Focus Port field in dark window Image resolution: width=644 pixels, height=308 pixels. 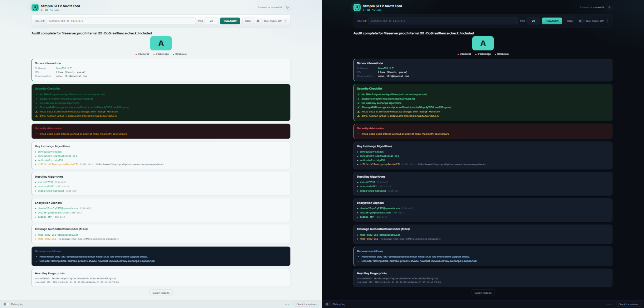pyautogui.click(x=533, y=21)
